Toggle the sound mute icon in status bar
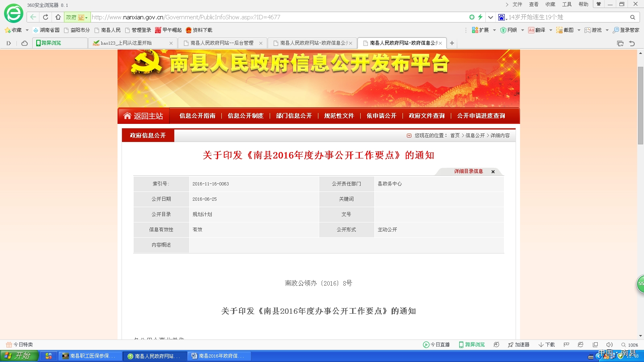Image resolution: width=644 pixels, height=362 pixels. 609,345
